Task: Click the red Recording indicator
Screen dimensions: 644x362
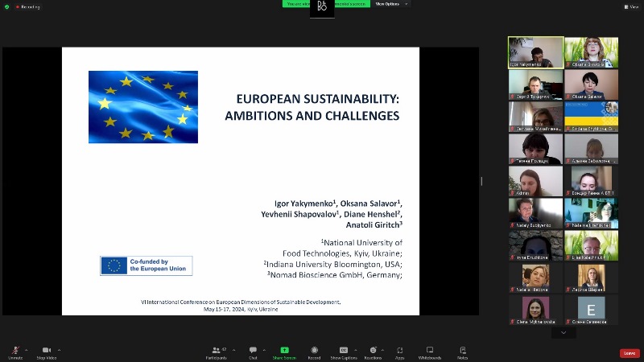Action: point(28,7)
